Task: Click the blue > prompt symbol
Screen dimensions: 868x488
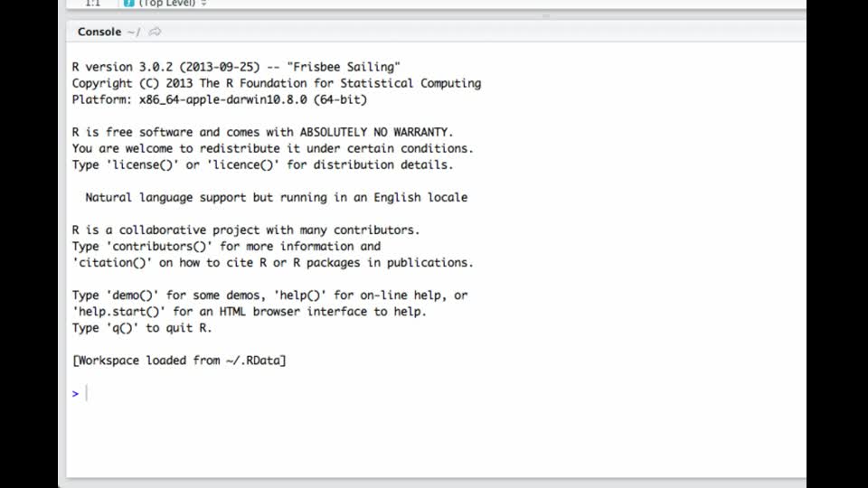Action: [75, 394]
